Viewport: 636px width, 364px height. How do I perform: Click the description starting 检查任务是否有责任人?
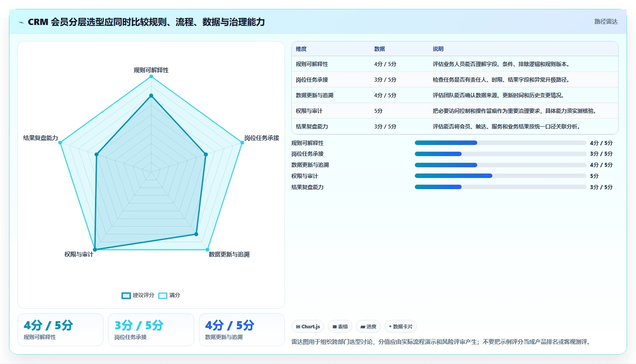click(501, 80)
